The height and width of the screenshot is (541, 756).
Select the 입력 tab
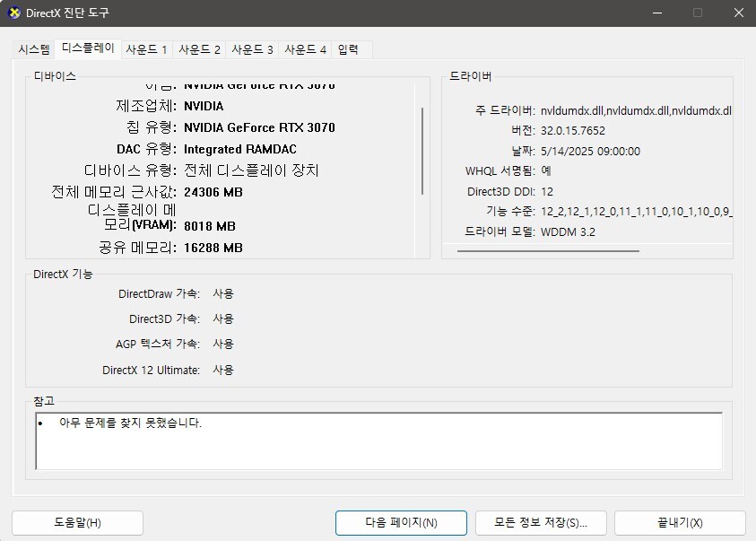(x=348, y=50)
